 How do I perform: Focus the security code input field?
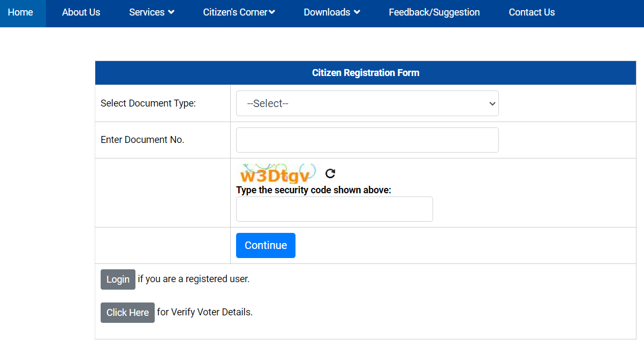(x=334, y=209)
